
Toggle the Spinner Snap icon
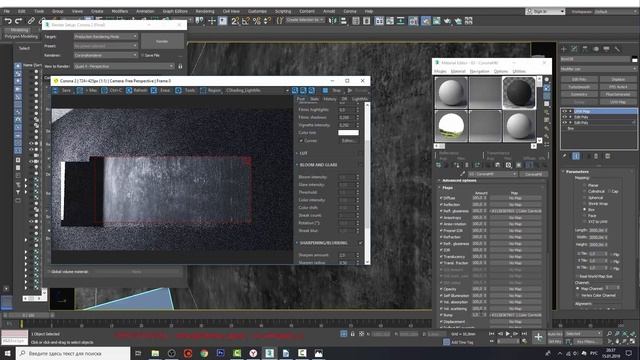coord(267,21)
